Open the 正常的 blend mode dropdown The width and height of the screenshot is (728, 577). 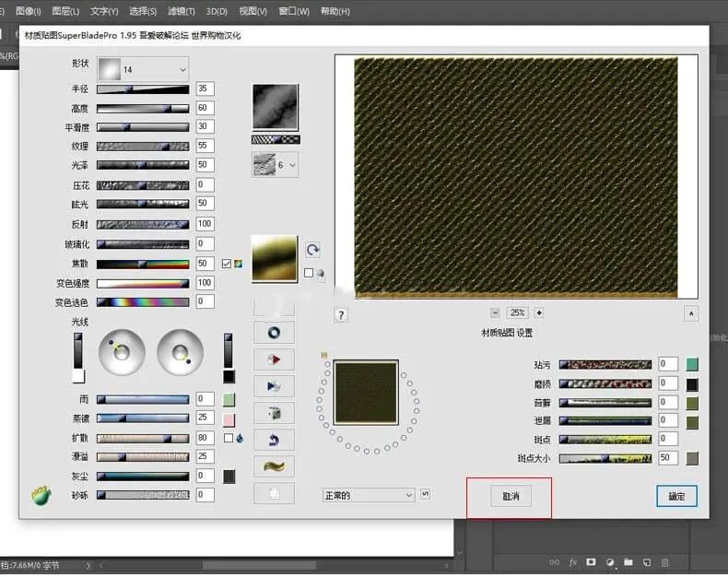point(369,495)
